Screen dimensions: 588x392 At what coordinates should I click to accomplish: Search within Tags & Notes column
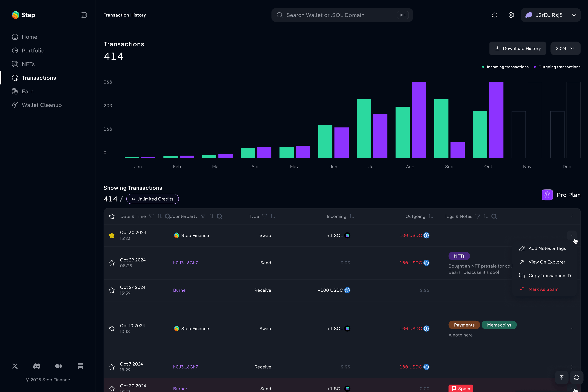tap(494, 216)
